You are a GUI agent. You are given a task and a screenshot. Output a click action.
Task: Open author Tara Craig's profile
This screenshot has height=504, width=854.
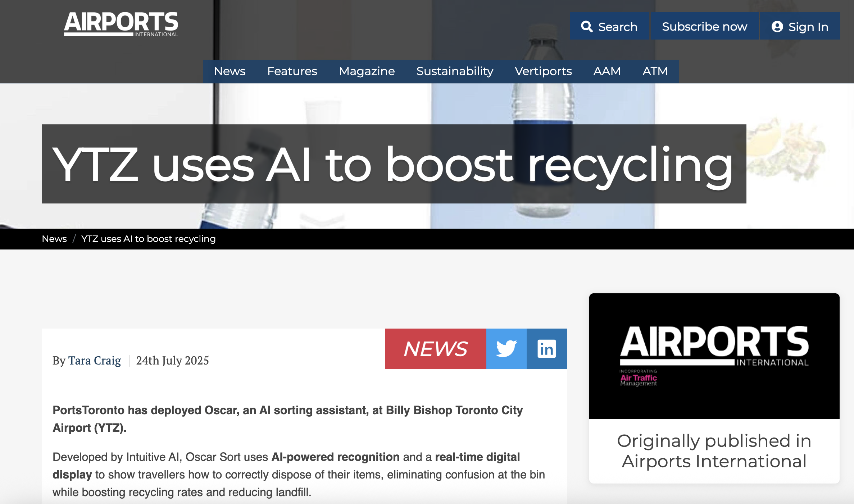[x=95, y=361]
